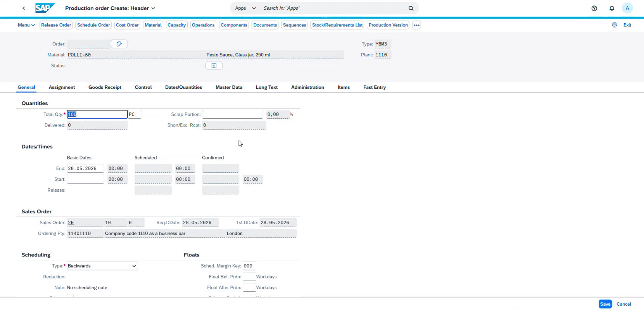Click the Float Bef. Prdn field
Viewport: 644px width, 310px height.
click(249, 277)
